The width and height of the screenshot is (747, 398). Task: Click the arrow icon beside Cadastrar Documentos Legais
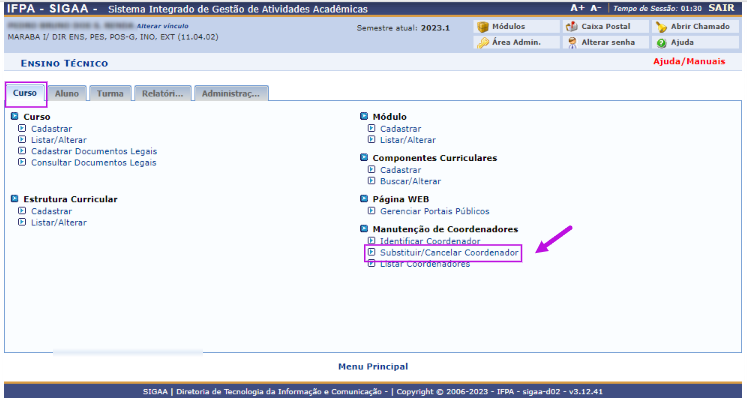(x=22, y=151)
